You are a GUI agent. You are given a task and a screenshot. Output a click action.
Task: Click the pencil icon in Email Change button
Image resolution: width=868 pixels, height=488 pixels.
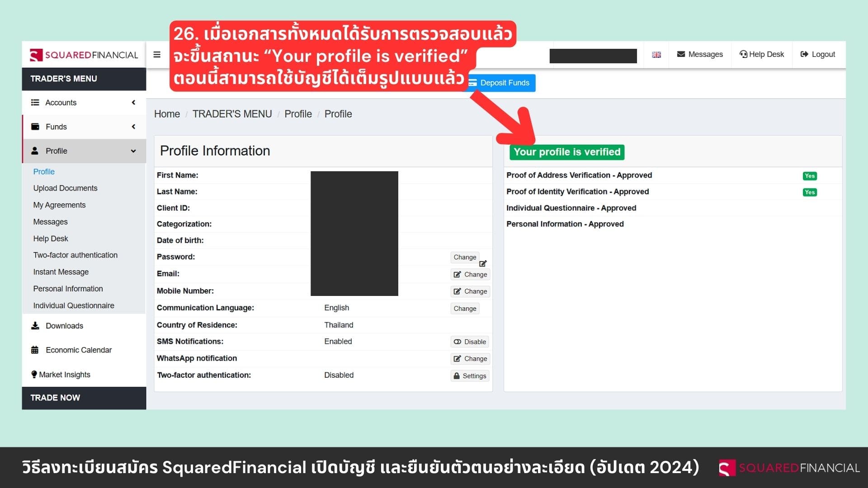(457, 274)
